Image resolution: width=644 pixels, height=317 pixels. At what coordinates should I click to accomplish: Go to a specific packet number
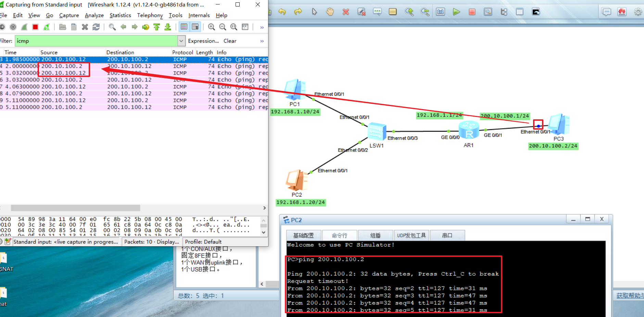tap(146, 27)
